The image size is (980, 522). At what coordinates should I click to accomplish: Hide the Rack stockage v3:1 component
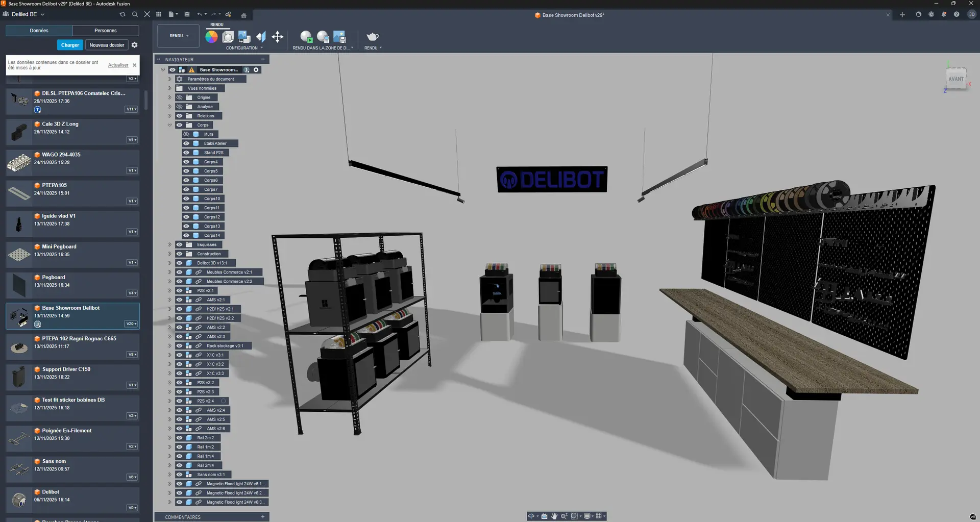[x=179, y=346]
